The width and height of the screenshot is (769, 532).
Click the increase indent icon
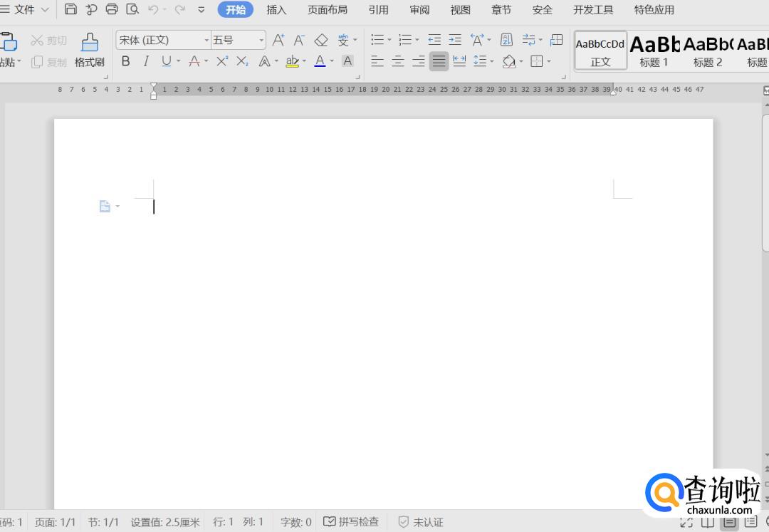coord(455,40)
